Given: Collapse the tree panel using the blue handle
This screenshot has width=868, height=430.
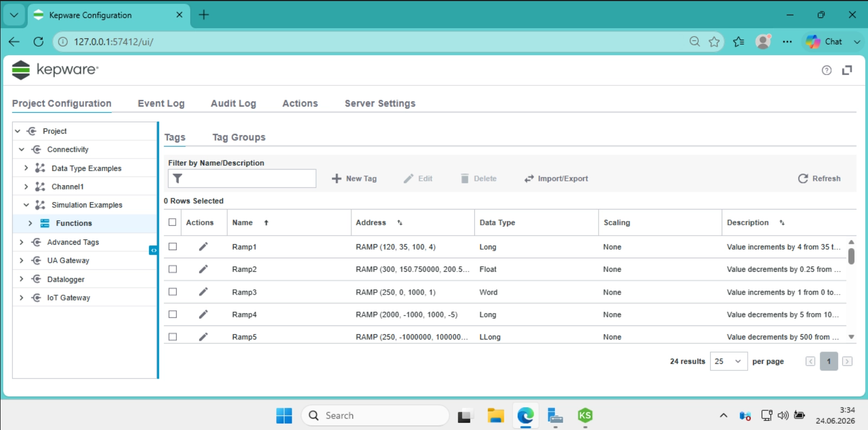Looking at the screenshot, I should pos(153,250).
